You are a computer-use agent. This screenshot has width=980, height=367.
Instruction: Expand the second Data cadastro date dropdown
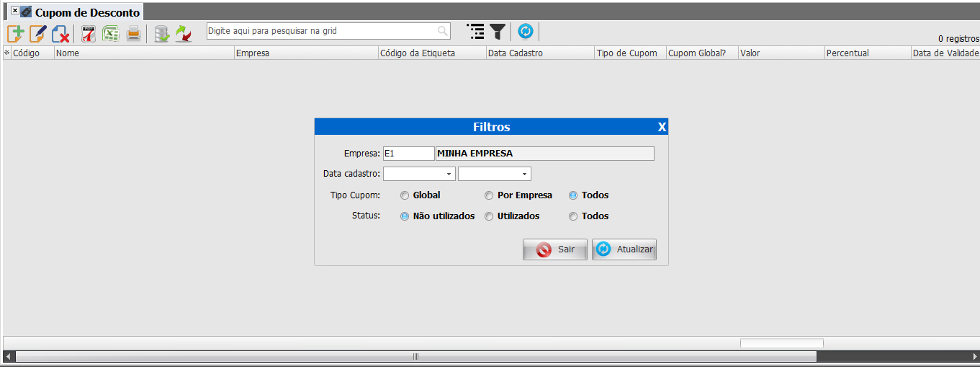tap(524, 174)
